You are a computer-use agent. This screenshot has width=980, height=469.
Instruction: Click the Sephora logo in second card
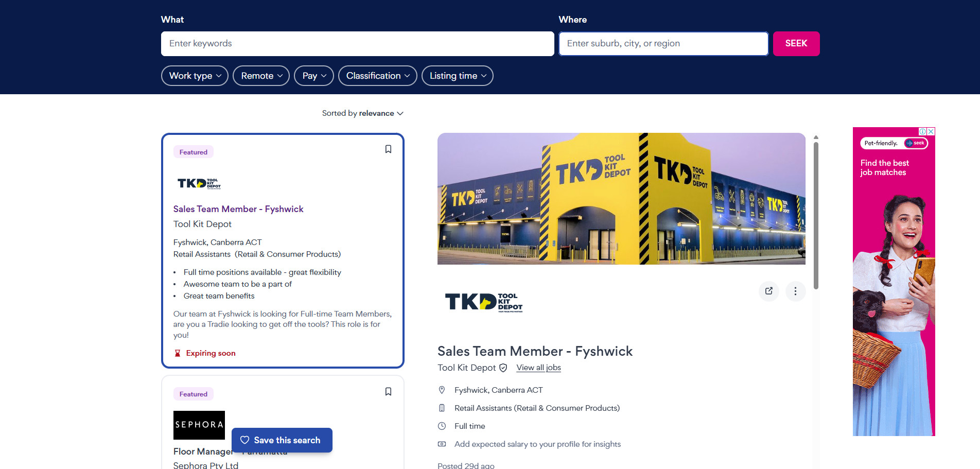click(199, 425)
